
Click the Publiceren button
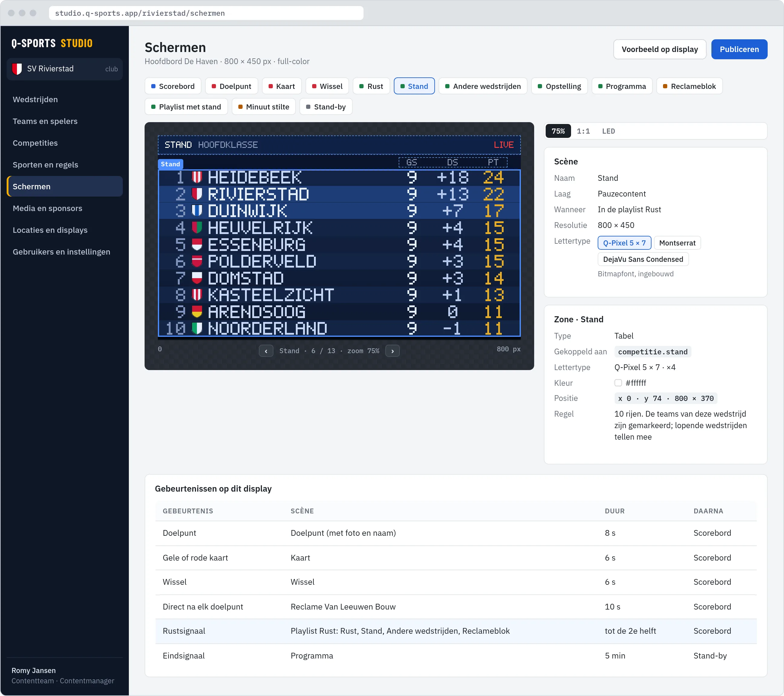(x=739, y=50)
